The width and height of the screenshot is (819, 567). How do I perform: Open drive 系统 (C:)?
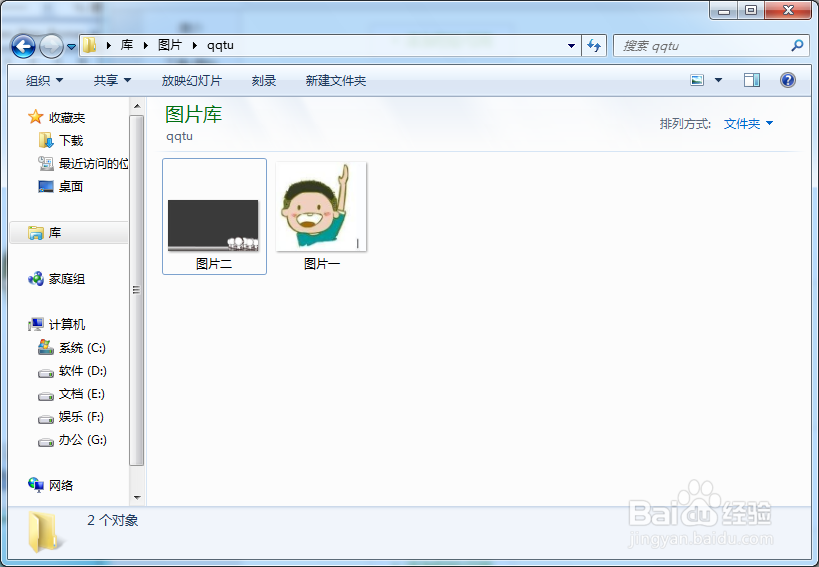[83, 348]
